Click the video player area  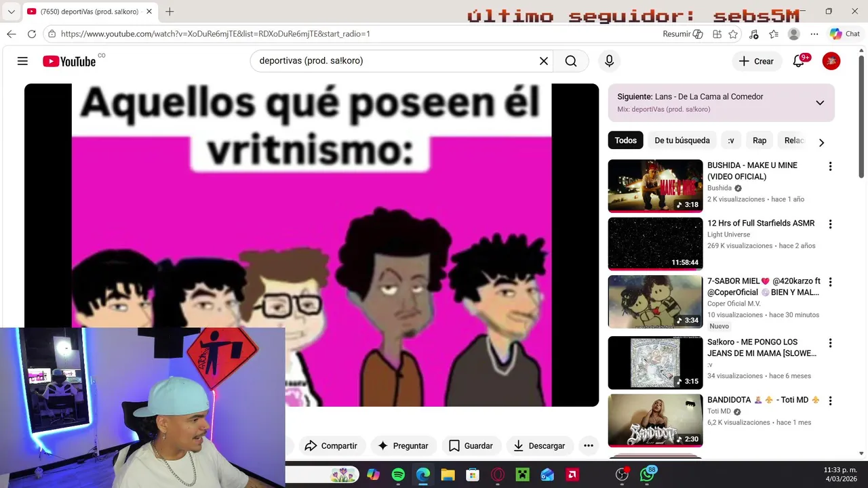point(311,245)
